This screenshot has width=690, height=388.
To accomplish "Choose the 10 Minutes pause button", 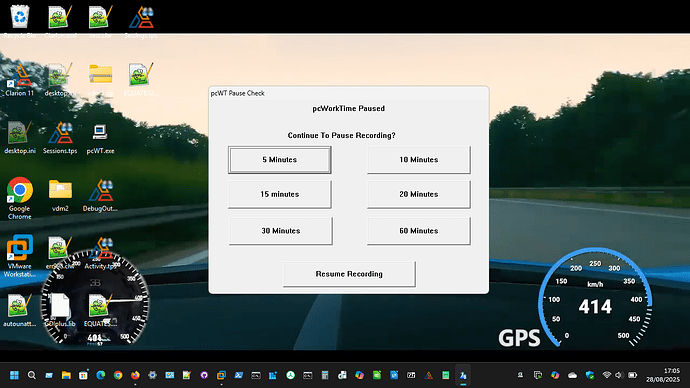I will (x=418, y=160).
